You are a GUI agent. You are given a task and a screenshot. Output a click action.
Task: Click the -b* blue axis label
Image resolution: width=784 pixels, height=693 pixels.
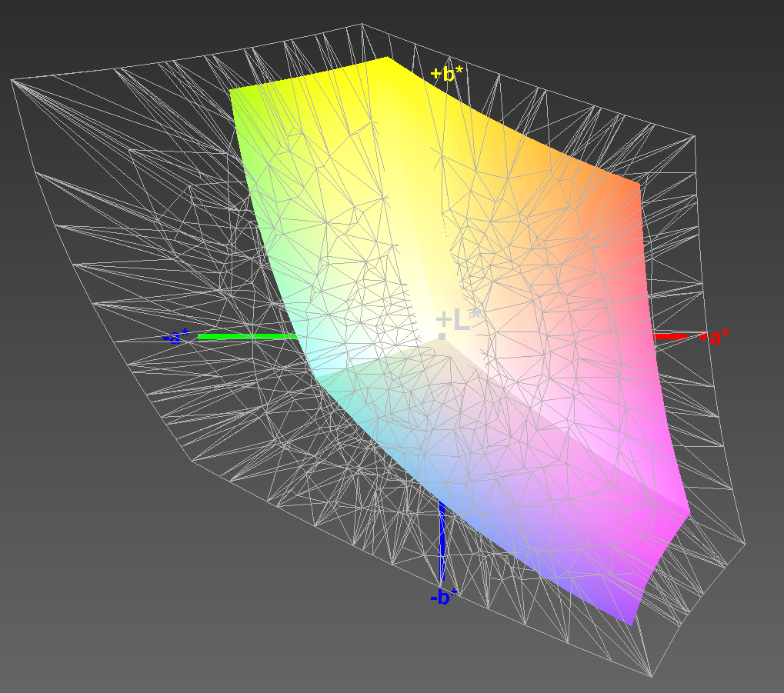(x=443, y=597)
